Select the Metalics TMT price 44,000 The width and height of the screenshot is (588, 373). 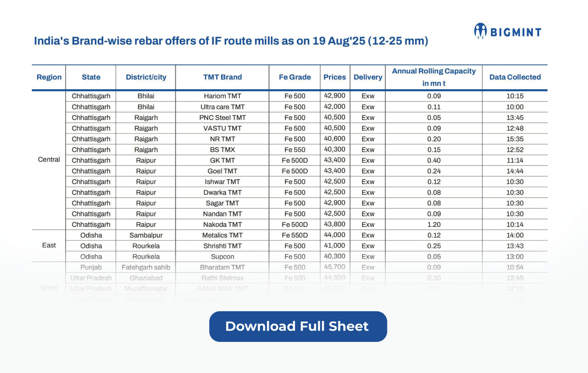(334, 235)
